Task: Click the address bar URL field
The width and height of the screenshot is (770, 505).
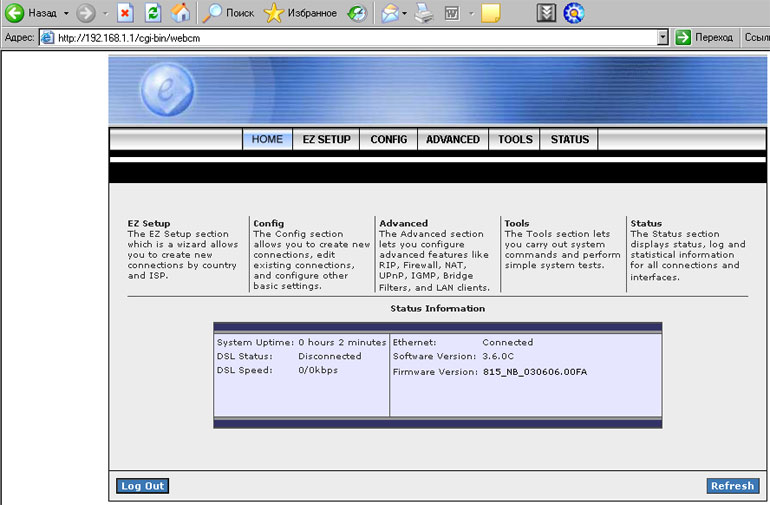Action: [350, 37]
